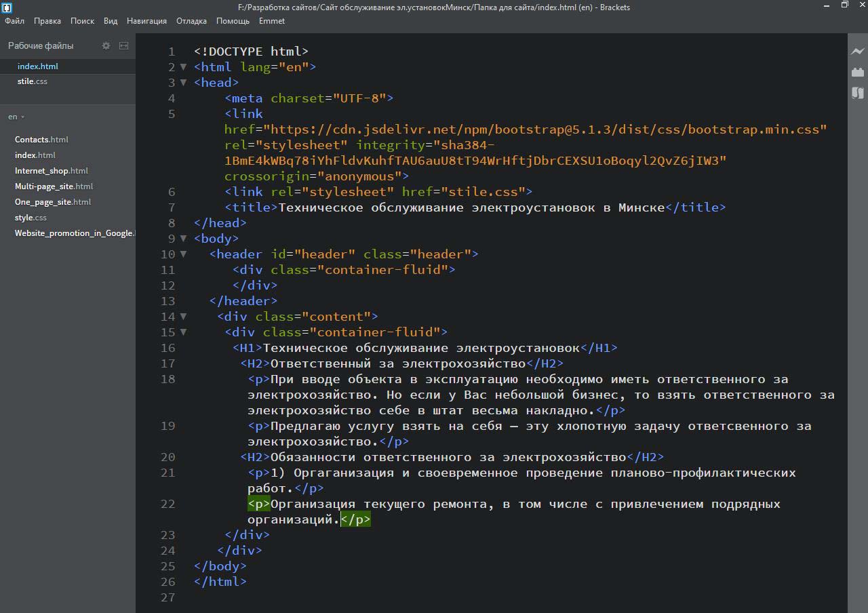Open Contacts.html from the project tree
The image size is (868, 613).
pos(41,140)
